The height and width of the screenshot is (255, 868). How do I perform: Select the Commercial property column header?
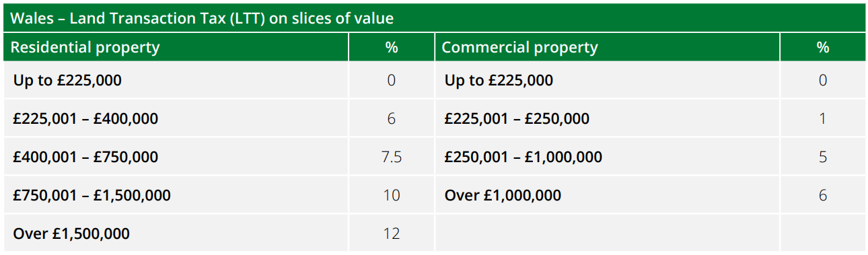pyautogui.click(x=607, y=47)
